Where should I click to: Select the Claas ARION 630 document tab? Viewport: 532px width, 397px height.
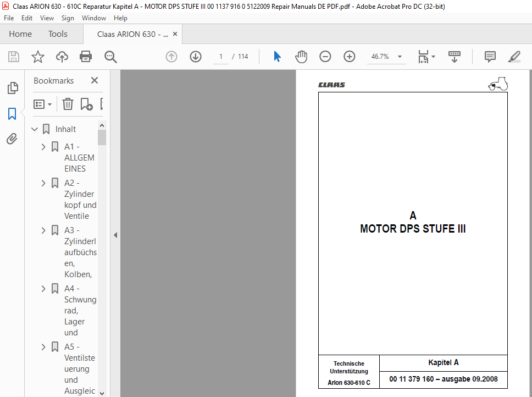click(132, 34)
